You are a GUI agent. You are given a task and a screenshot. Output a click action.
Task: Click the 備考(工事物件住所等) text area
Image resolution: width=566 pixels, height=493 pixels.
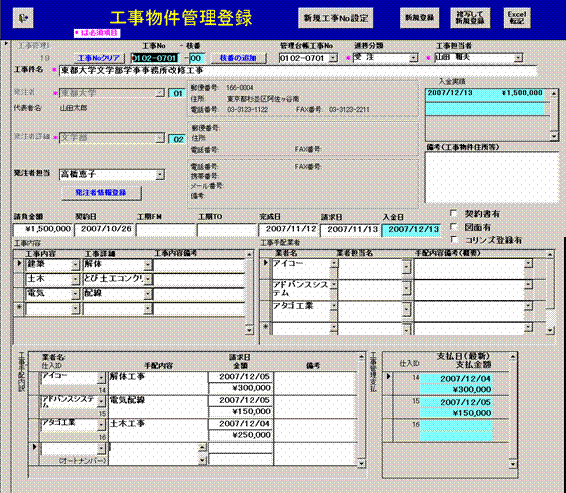point(492,177)
